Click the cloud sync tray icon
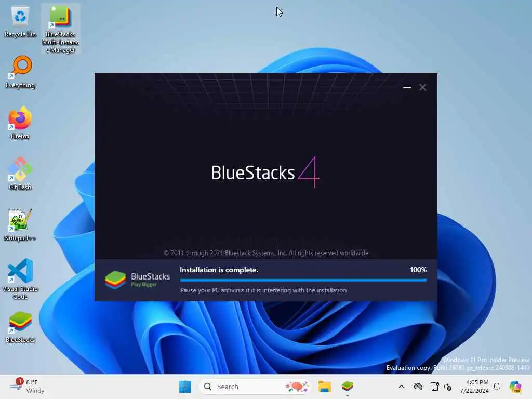This screenshot has width=532, height=399. [418, 387]
